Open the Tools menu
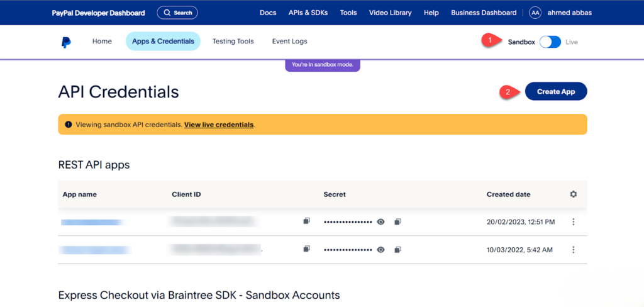The image size is (644, 307). (348, 13)
